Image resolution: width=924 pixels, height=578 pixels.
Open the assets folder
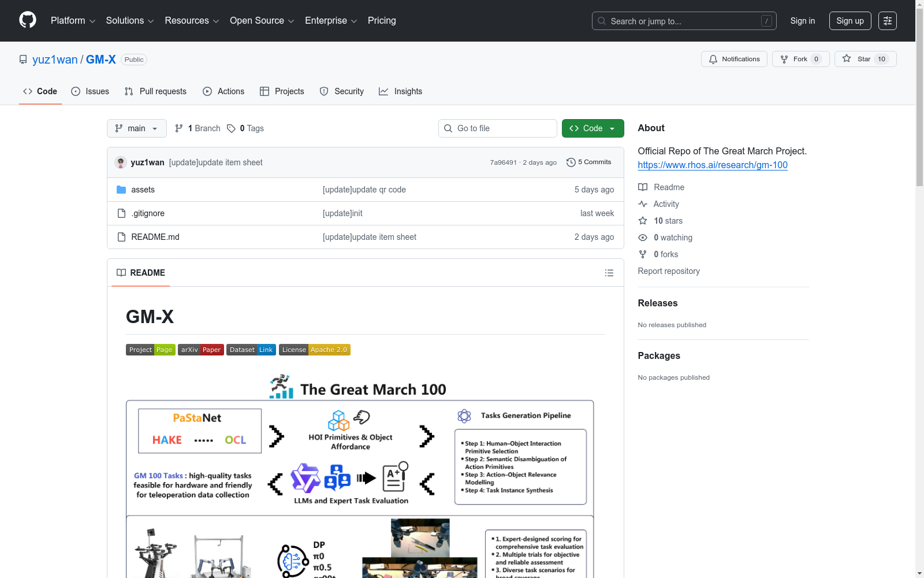143,190
